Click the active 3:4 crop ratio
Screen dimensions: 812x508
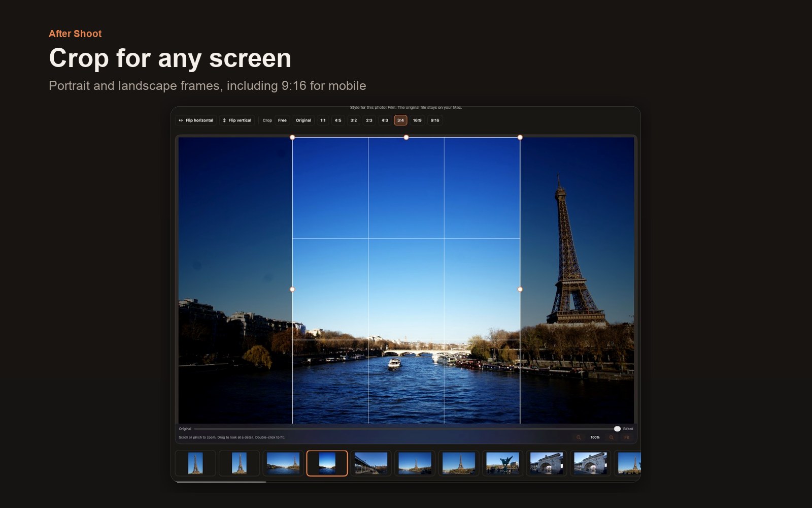click(400, 120)
